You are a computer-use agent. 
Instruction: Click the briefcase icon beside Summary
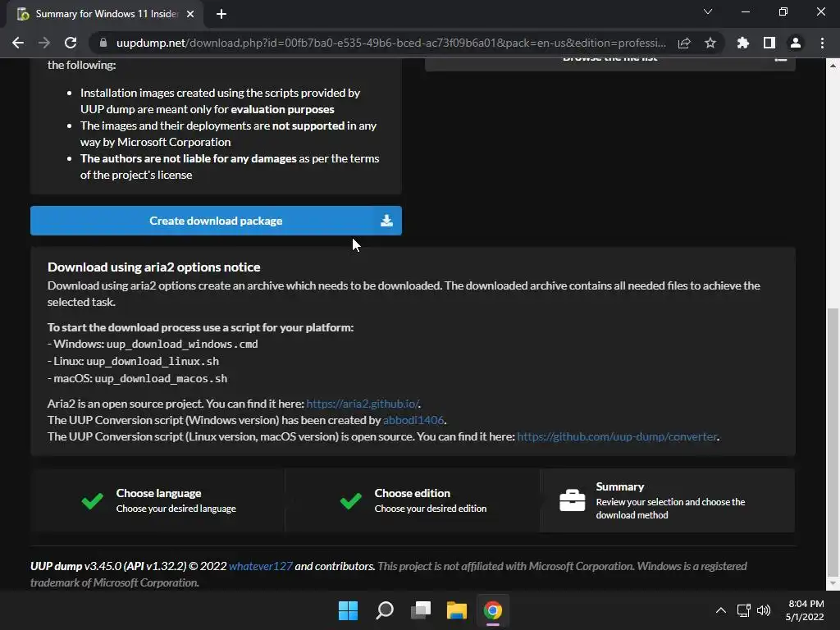(572, 500)
